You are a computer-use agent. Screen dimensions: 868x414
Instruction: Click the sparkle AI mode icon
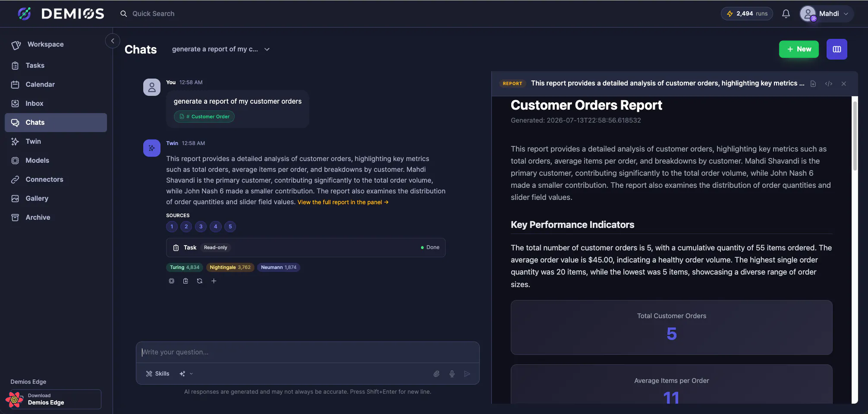click(x=182, y=374)
